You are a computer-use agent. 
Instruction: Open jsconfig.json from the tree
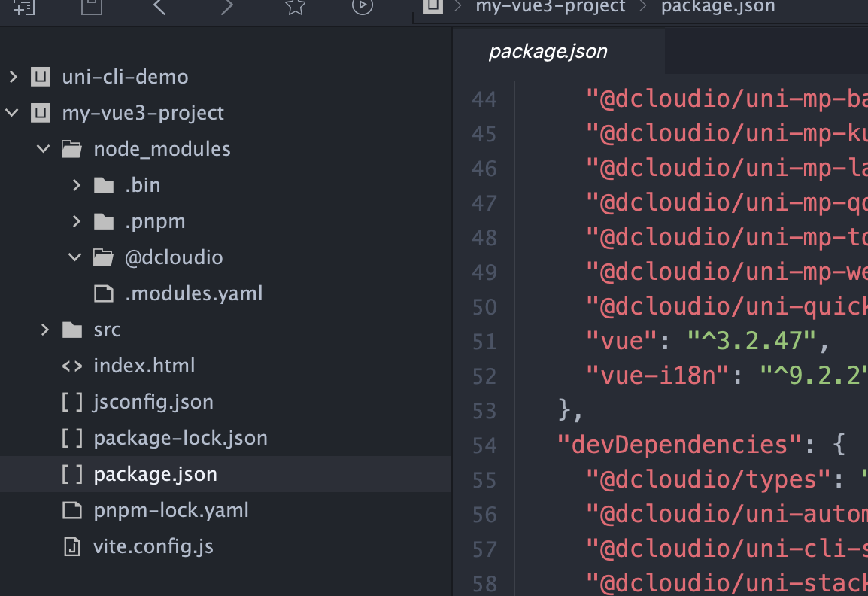coord(153,403)
